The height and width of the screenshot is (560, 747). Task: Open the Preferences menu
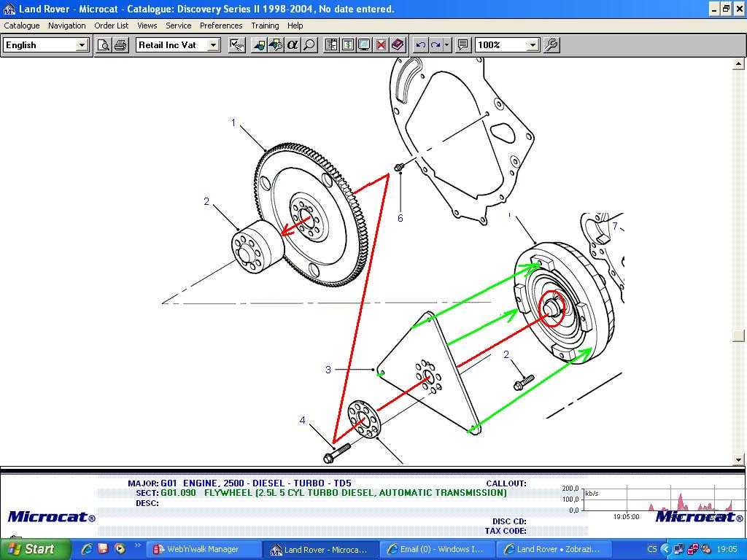click(221, 26)
